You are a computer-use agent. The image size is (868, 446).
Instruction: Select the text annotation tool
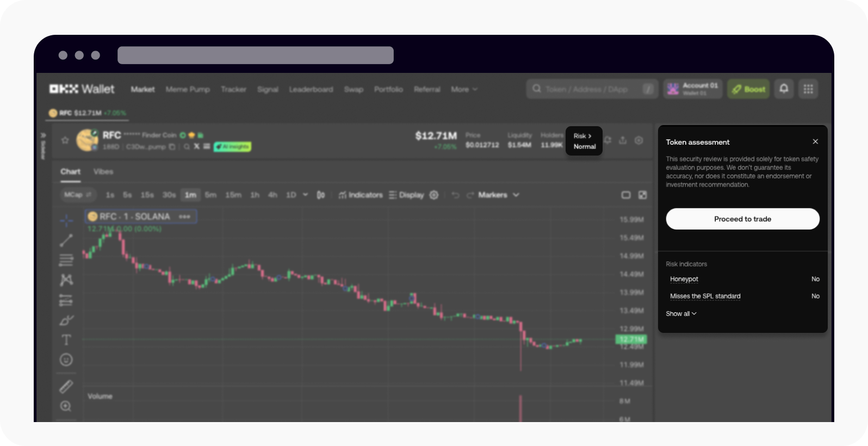pos(66,340)
